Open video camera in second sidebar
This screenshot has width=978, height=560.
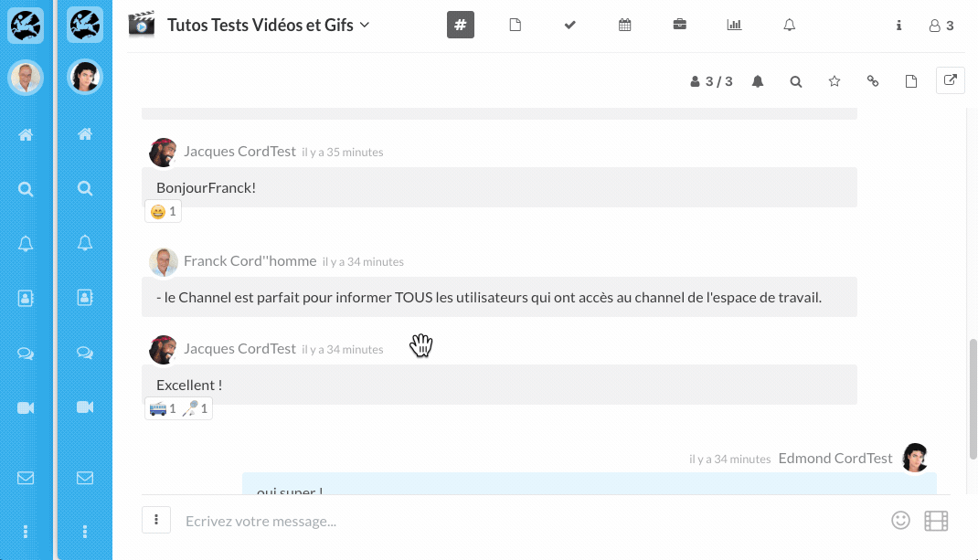click(85, 407)
